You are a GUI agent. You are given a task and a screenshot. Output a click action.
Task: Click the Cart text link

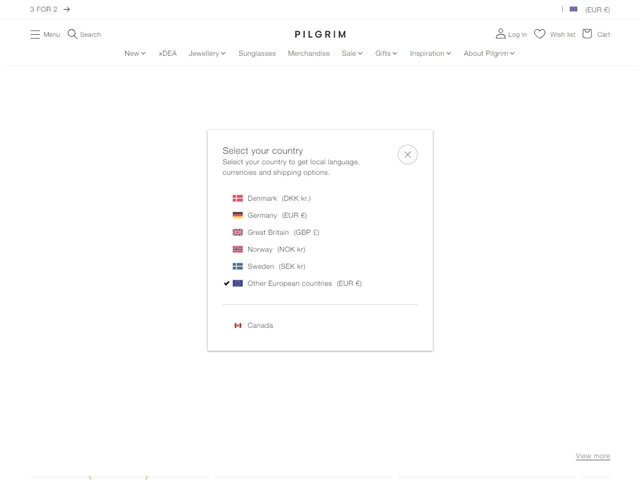point(604,35)
